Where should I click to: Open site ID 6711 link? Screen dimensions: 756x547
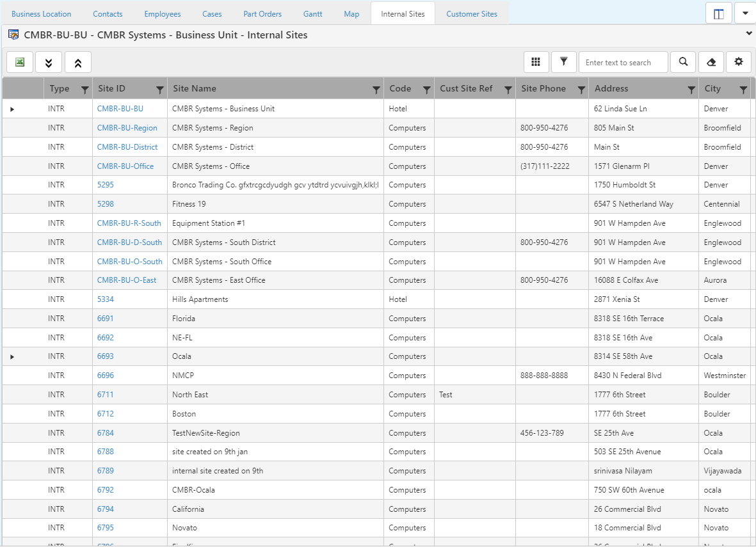click(x=105, y=395)
